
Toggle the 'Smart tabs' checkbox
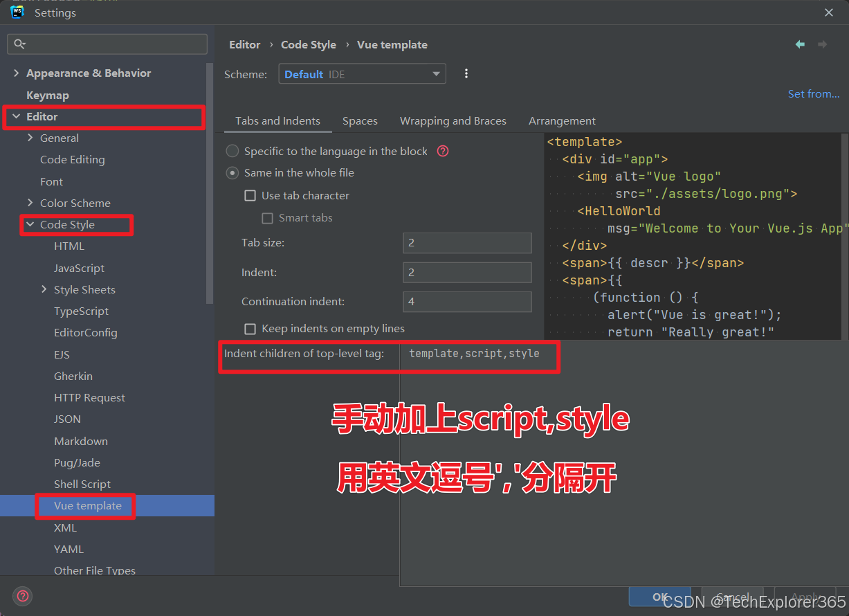pyautogui.click(x=267, y=218)
